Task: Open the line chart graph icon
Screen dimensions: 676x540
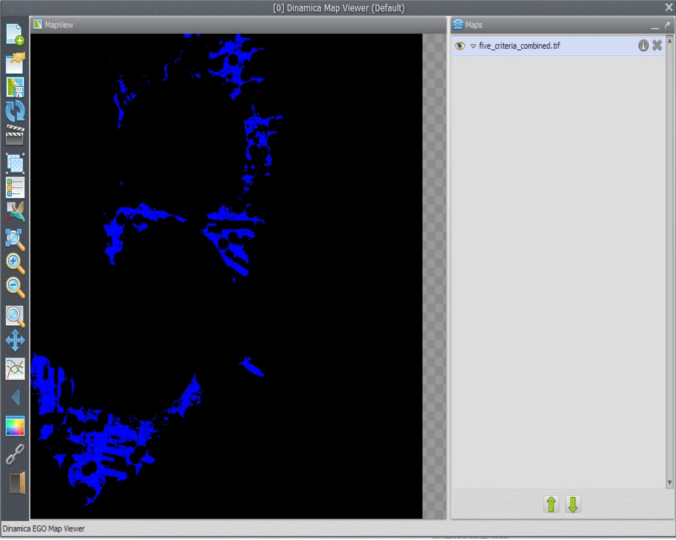Action: 15,368
